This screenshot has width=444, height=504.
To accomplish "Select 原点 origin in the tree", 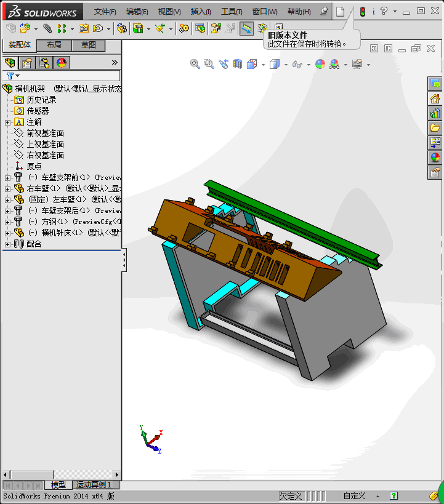I will coord(34,167).
